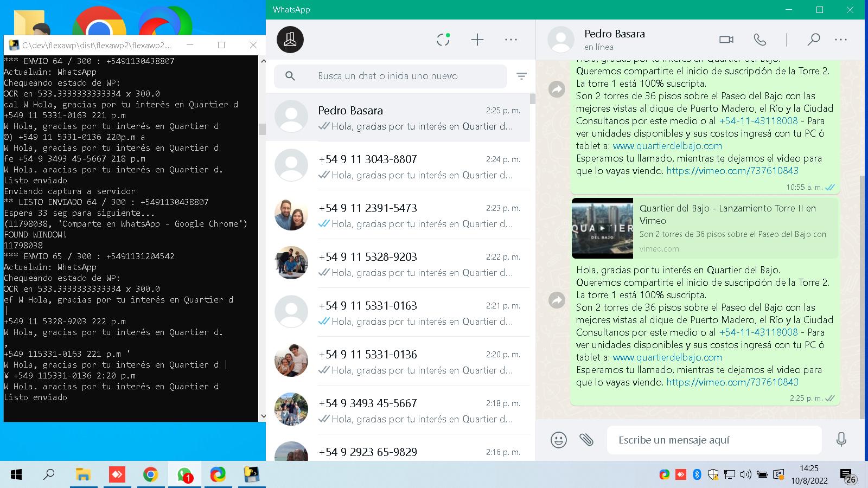
Task: Click the console window scroll down arrow
Action: (x=263, y=416)
